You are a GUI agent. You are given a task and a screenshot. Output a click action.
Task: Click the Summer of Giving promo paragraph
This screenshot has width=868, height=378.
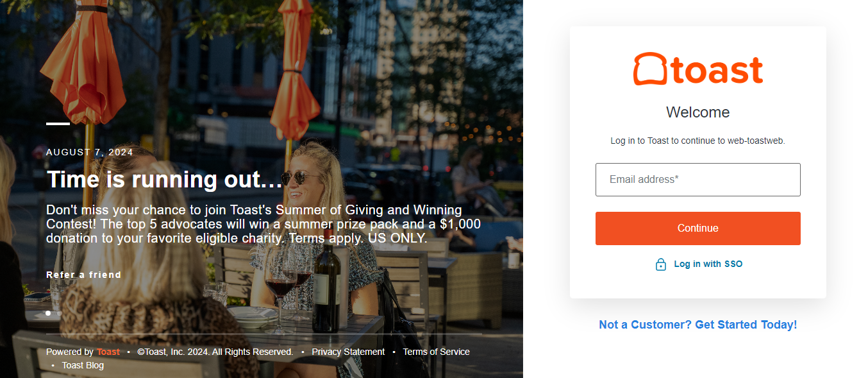click(x=263, y=224)
